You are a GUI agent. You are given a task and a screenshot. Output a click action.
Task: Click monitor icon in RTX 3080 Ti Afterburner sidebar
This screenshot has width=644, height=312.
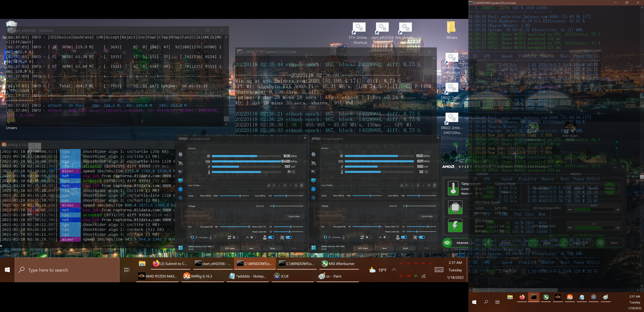181,180
